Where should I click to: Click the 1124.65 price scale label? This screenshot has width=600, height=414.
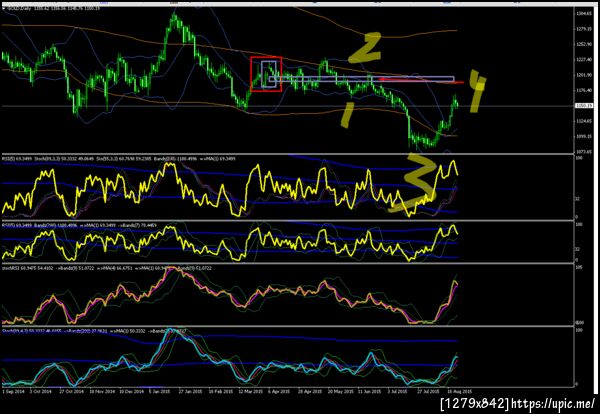pos(583,121)
